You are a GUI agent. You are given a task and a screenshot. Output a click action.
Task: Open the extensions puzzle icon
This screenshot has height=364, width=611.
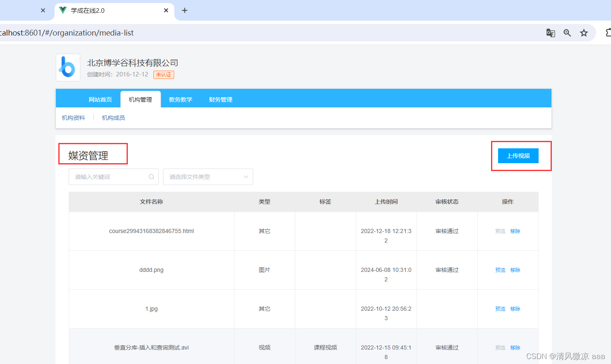[608, 33]
